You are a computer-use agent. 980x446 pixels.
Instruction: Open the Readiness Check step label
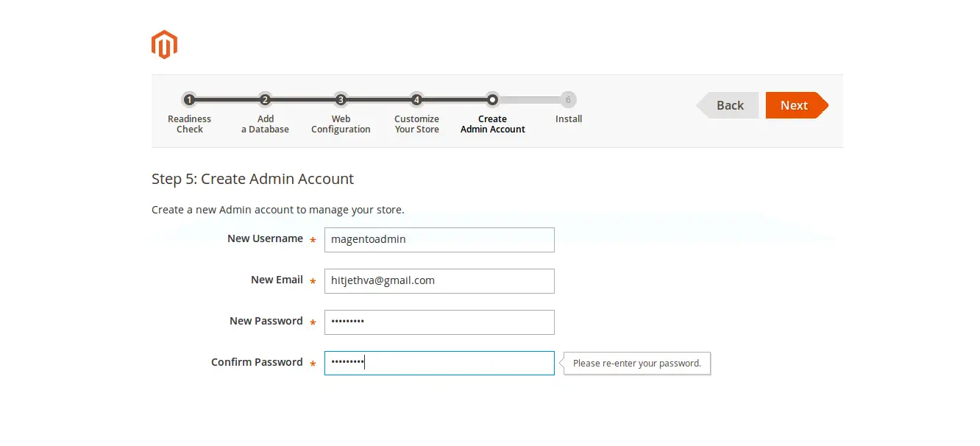[x=189, y=124]
